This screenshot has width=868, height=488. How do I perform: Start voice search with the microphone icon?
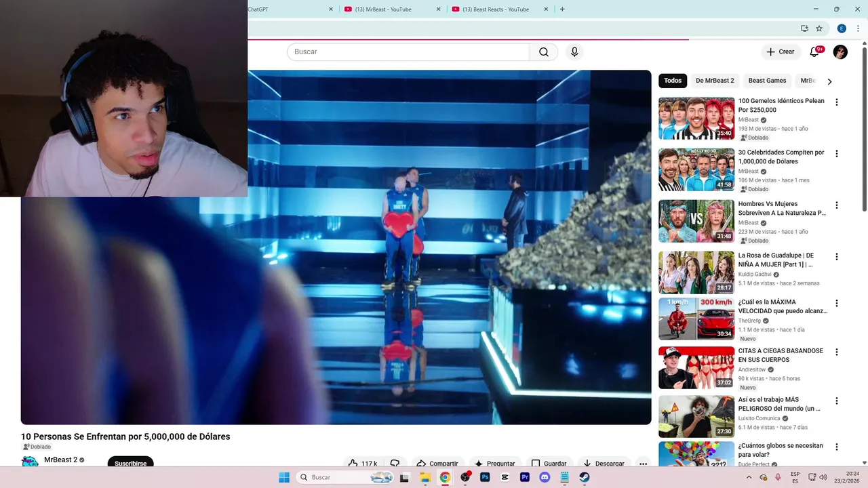click(574, 52)
